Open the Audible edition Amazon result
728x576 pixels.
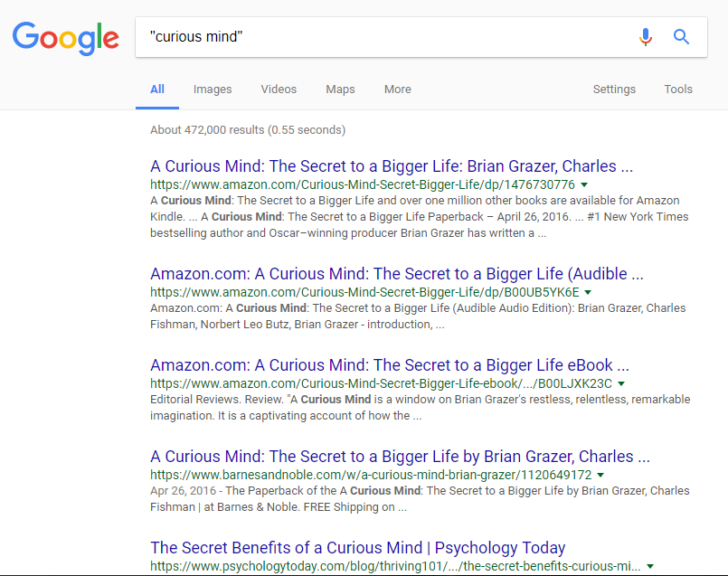point(396,274)
